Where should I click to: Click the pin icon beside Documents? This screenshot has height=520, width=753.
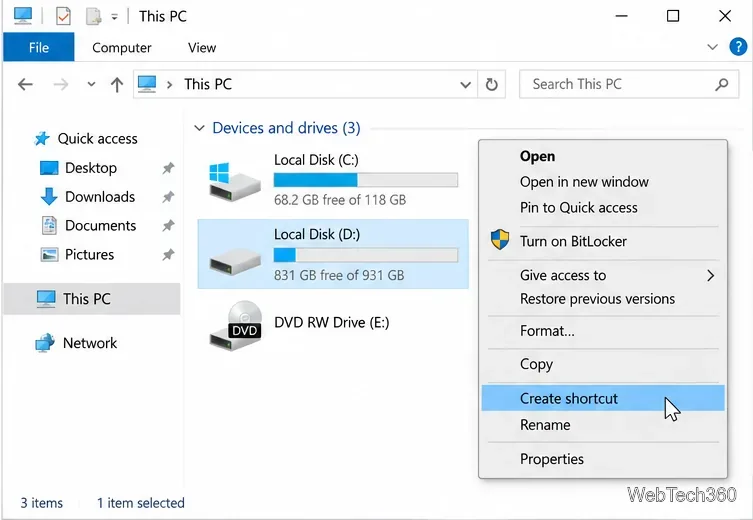(x=168, y=226)
